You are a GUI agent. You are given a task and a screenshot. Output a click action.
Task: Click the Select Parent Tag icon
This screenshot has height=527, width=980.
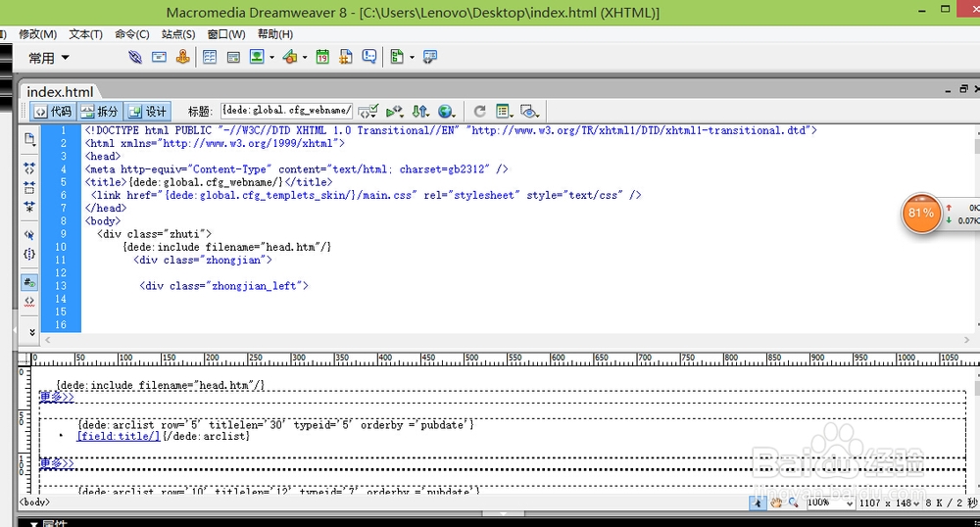coord(29,235)
